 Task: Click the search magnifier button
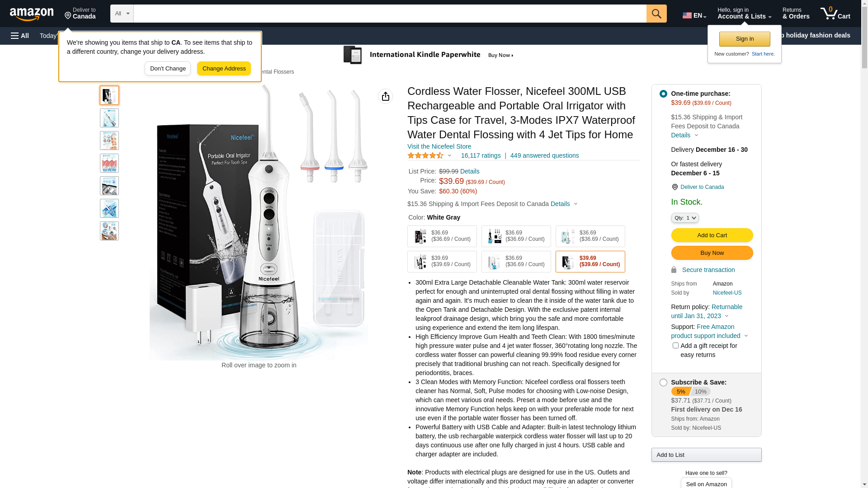[x=656, y=14]
